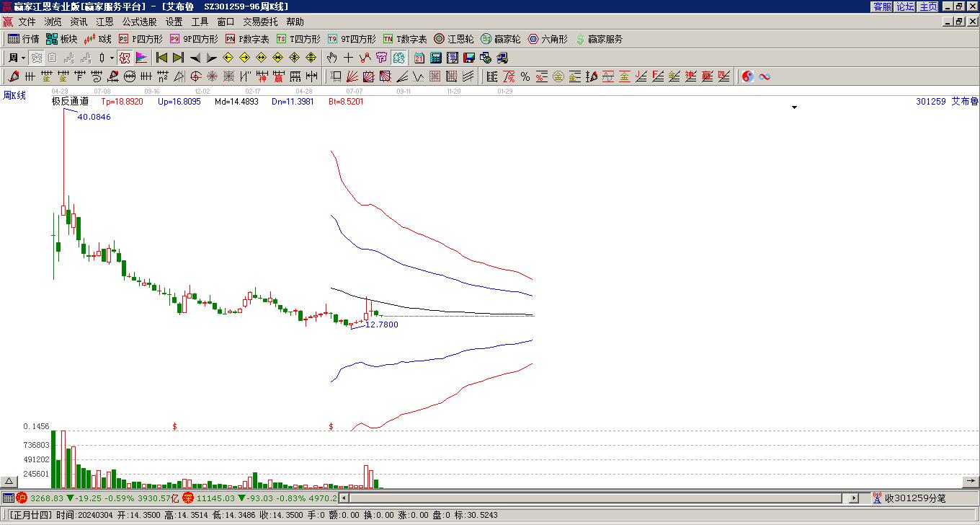Select the crosshair cursor tool
980x525 pixels.
(x=348, y=58)
